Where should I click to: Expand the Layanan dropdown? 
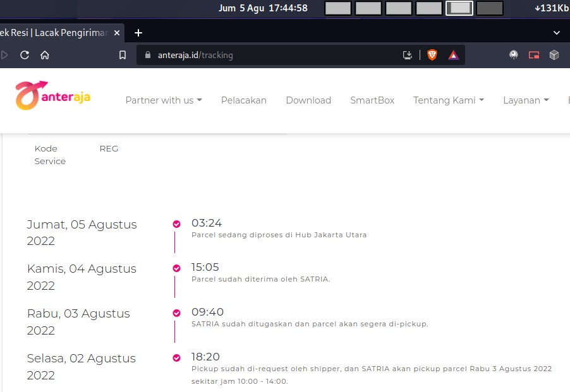tap(526, 100)
